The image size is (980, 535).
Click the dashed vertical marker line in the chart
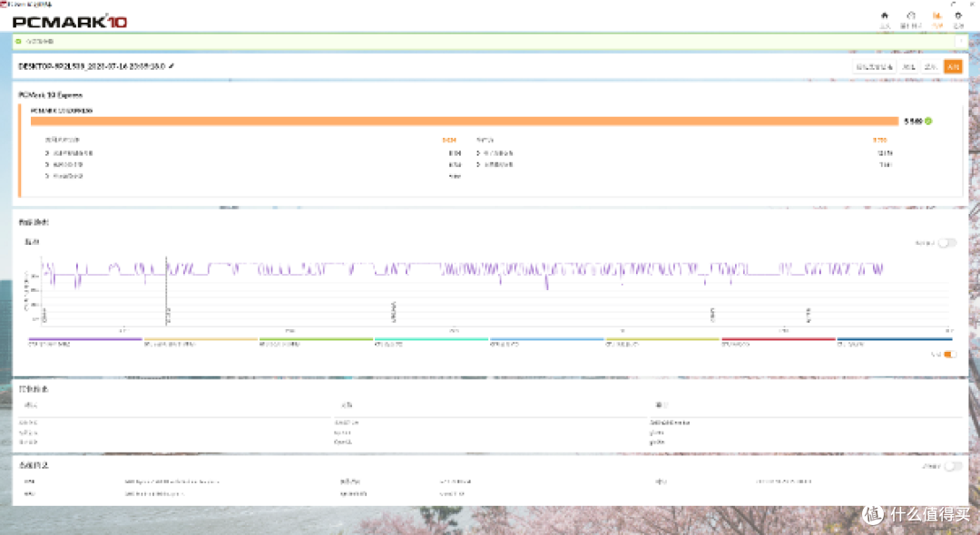click(x=166, y=290)
